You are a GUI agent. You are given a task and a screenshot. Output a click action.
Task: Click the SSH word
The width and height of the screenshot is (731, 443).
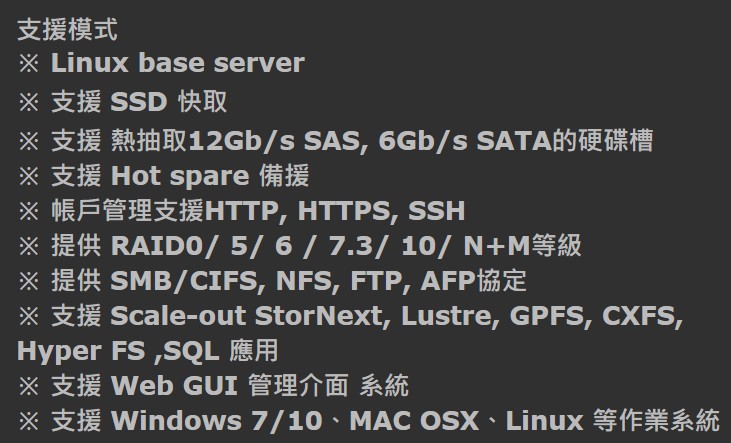[x=437, y=211]
